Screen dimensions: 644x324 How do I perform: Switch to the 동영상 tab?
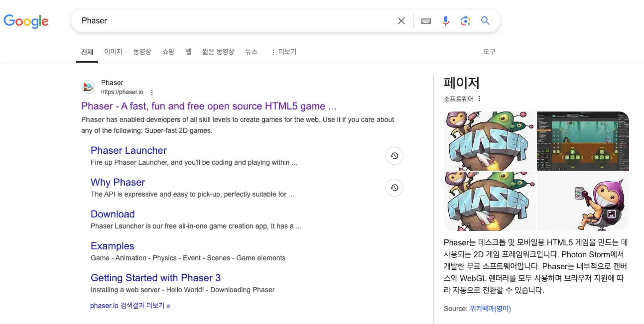pos(142,52)
